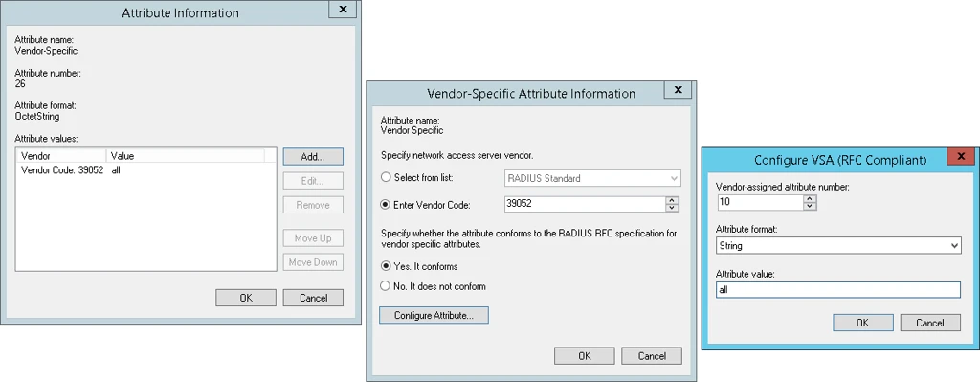Click the disabled Edit button

tap(313, 181)
